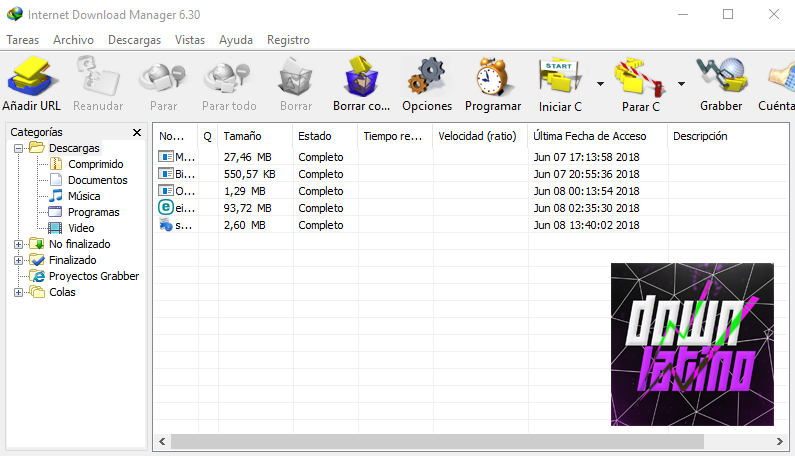Click the Parar C stop queue icon

pos(640,78)
